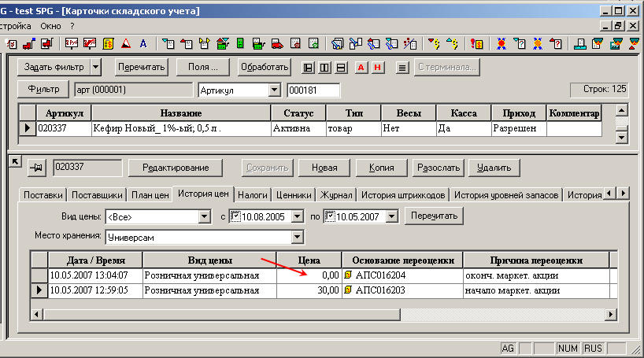Expand the Место хранения dropdown
Image resolution: width=644 pixels, height=358 pixels.
297,237
